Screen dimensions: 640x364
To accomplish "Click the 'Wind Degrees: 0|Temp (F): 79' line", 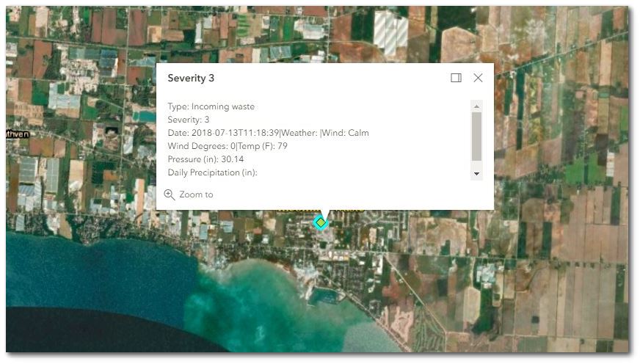I will point(228,146).
